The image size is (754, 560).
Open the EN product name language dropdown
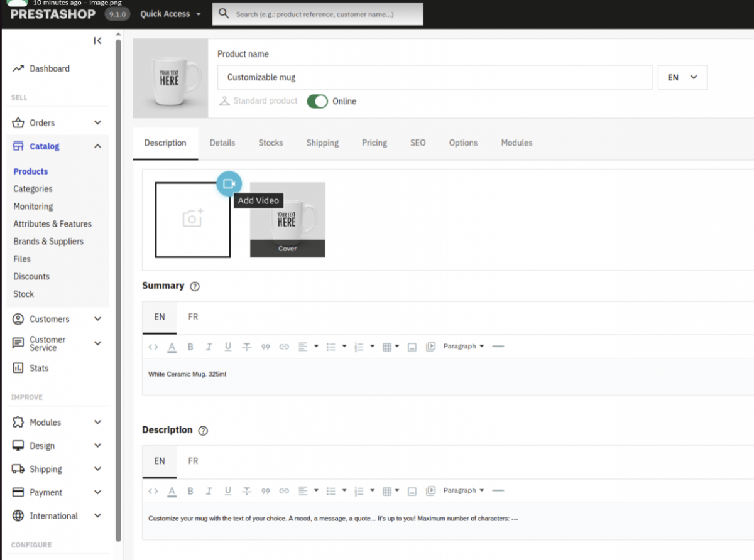click(682, 77)
